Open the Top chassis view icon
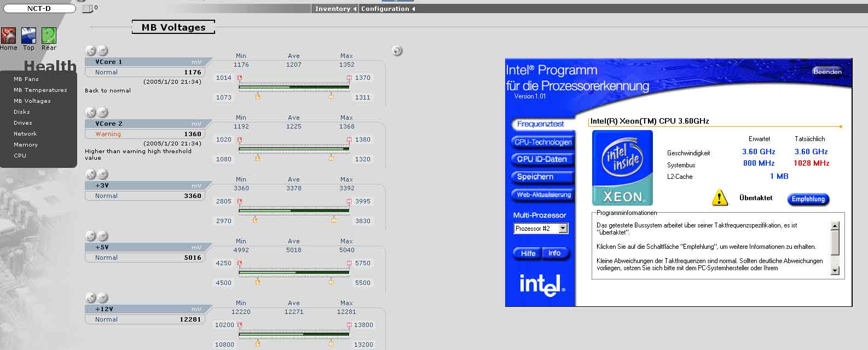868x350 pixels. point(28,36)
